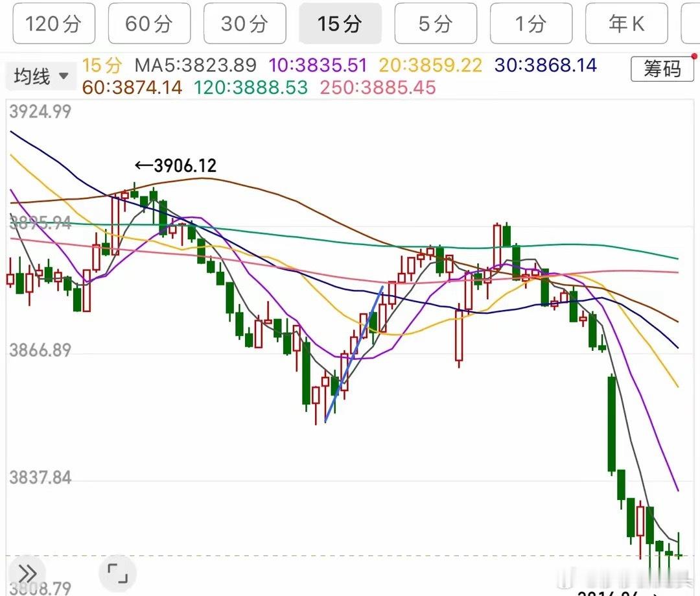Click the MA5:3823.89 value
Image resolution: width=700 pixels, height=596 pixels.
196,66
